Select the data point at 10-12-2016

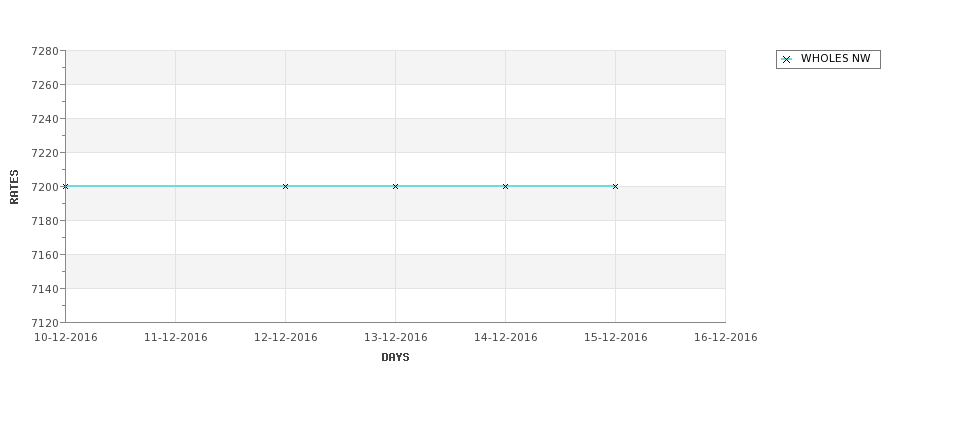click(65, 187)
